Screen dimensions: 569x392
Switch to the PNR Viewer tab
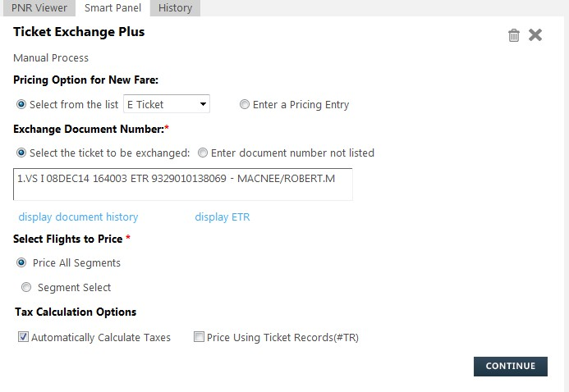[x=39, y=8]
